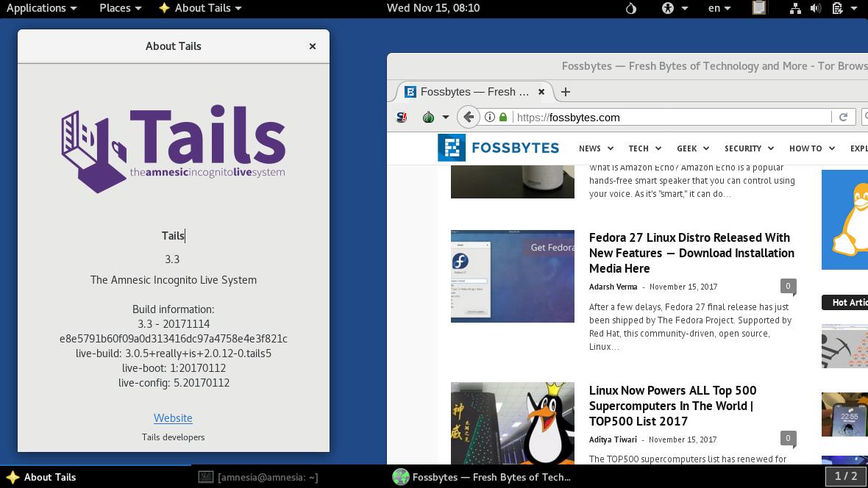This screenshot has height=488, width=868.
Task: Close the Fossbytes browser tab
Action: point(541,92)
